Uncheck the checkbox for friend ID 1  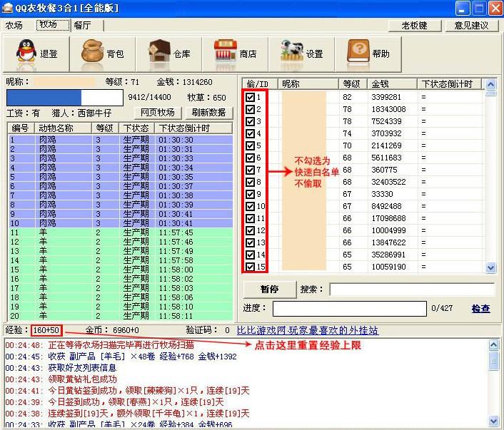click(x=250, y=97)
